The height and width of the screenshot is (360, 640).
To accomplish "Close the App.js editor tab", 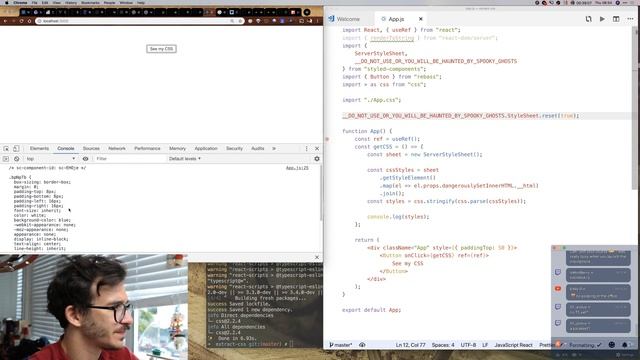I will click(x=420, y=19).
